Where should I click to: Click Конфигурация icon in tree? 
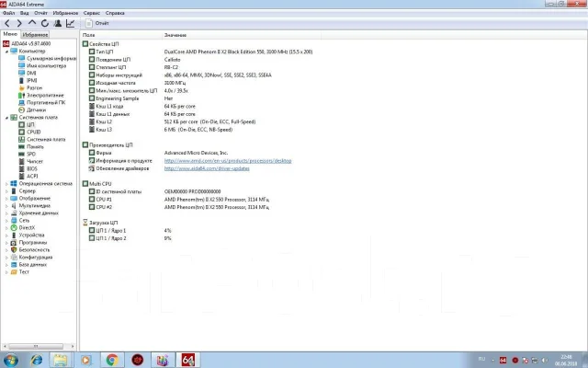14,258
